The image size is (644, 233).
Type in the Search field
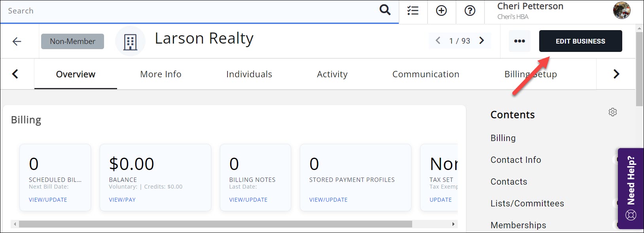pos(190,11)
